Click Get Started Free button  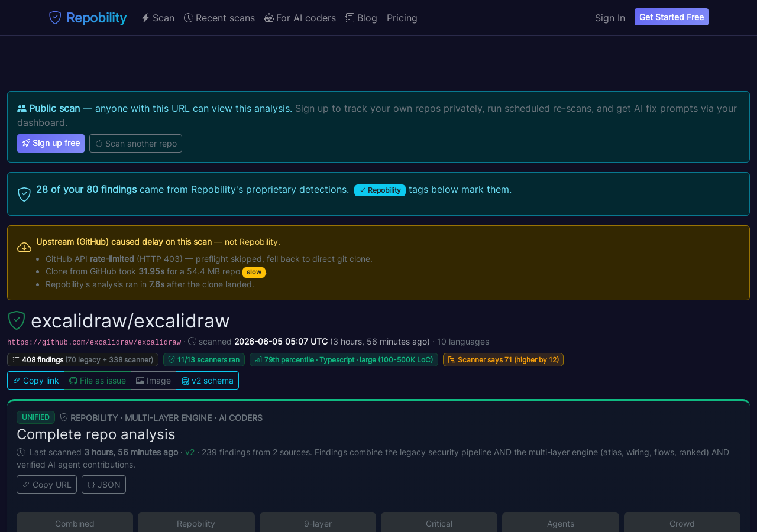[671, 17]
